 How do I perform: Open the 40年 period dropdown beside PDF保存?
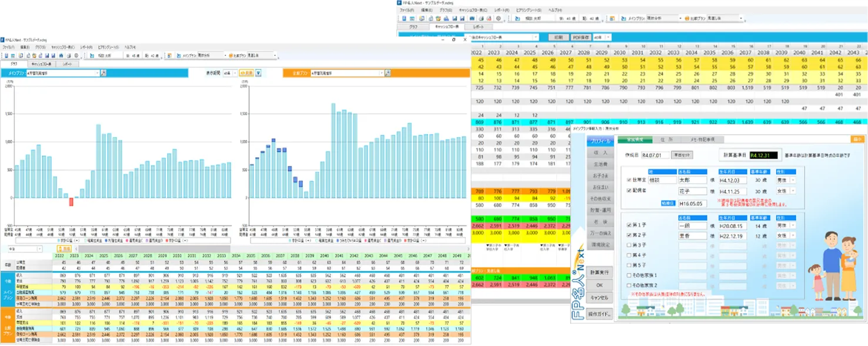click(x=609, y=37)
